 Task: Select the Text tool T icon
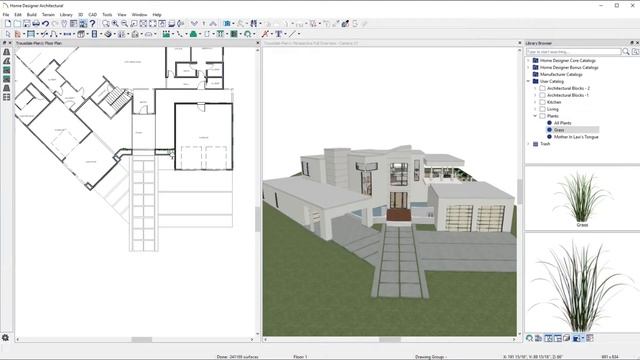click(x=279, y=34)
